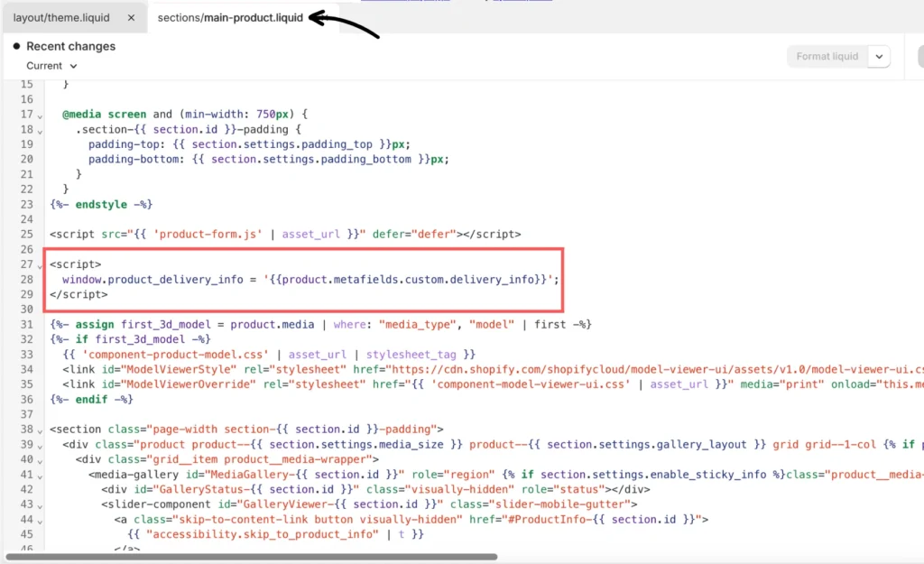The width and height of the screenshot is (924, 564).
Task: Collapse the media-gallery element at line 41
Action: [x=41, y=475]
